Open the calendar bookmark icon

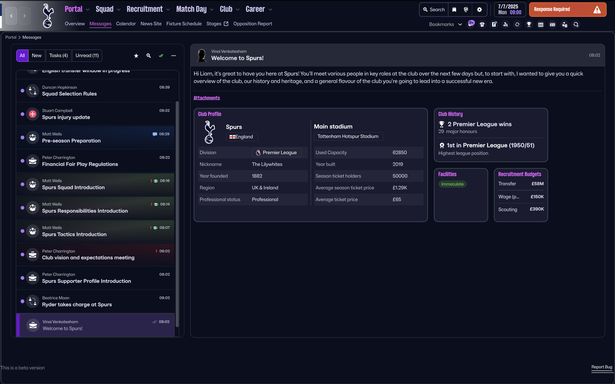[x=540, y=24]
